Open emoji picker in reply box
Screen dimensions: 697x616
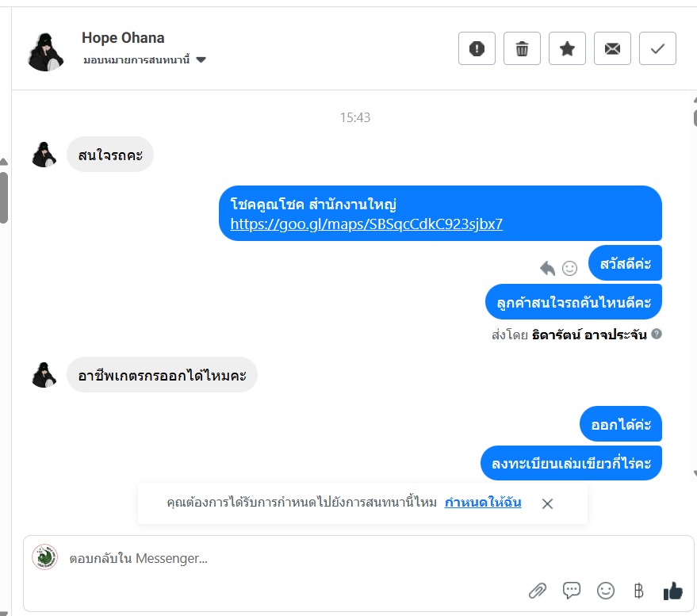606,591
